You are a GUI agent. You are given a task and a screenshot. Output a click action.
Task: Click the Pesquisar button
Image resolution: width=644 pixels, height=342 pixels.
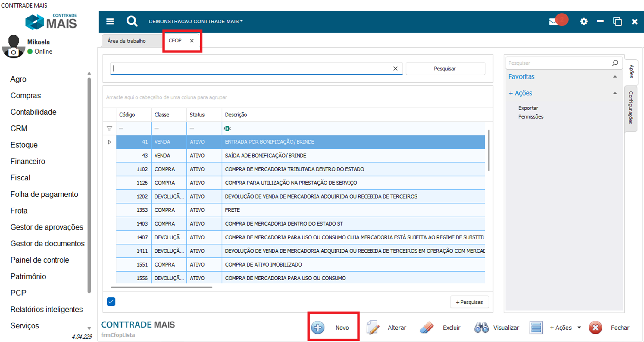(x=445, y=69)
